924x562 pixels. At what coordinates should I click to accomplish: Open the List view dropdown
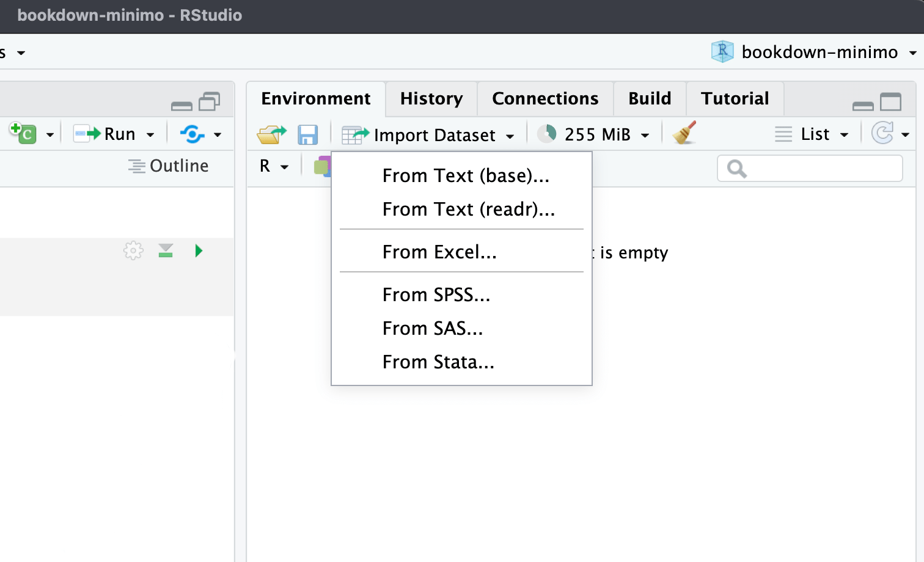coord(812,134)
